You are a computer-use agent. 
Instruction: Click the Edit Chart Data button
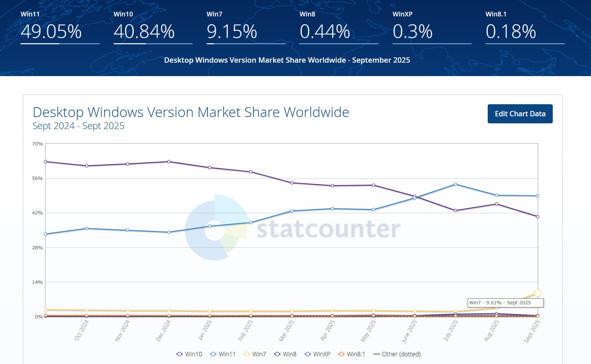pyautogui.click(x=520, y=114)
